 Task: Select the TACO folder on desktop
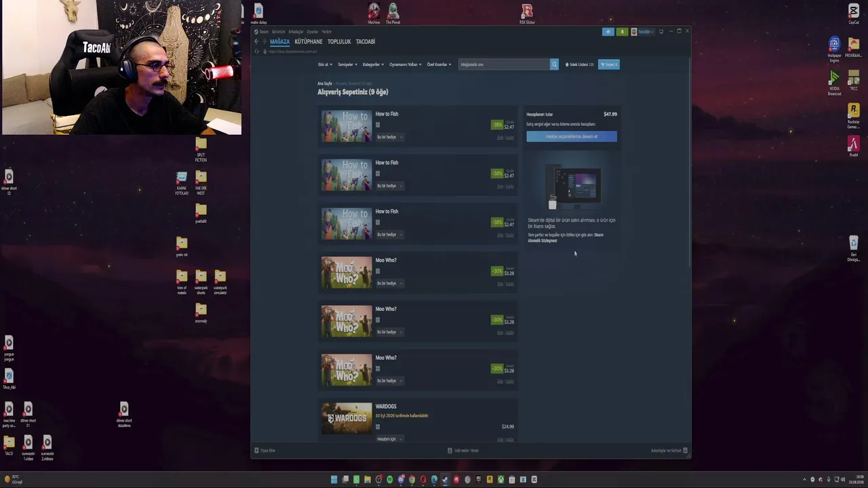pos(9,446)
